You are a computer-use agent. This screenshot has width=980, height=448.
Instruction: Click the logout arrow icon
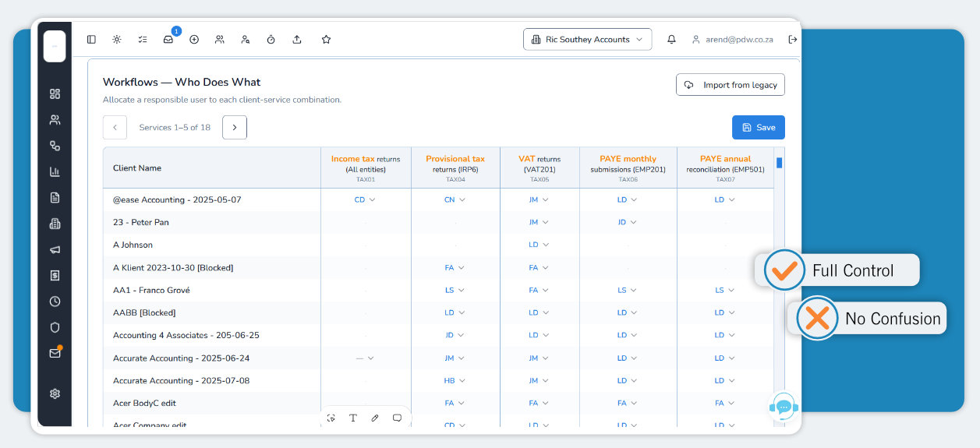(x=793, y=40)
